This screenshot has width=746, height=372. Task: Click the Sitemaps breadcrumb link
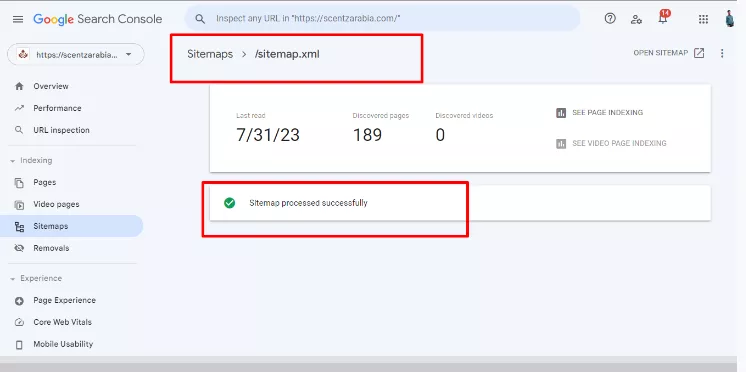coord(210,54)
